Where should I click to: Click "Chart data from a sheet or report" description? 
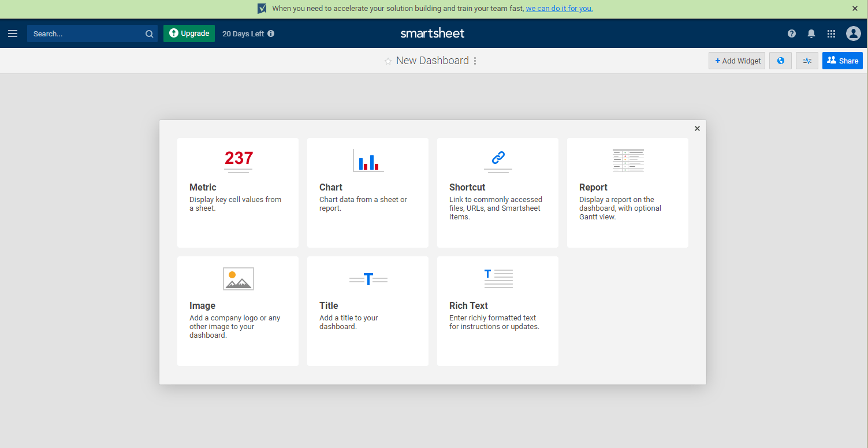(x=363, y=204)
